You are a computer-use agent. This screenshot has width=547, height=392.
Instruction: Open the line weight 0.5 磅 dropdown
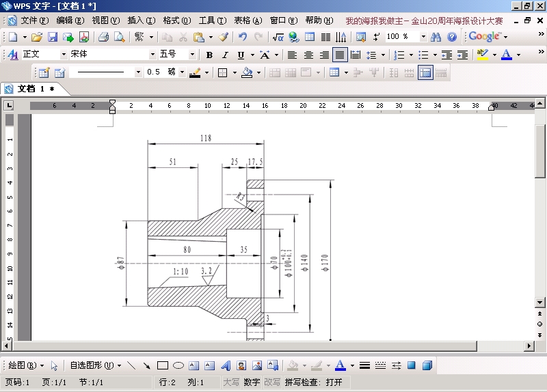tap(182, 72)
